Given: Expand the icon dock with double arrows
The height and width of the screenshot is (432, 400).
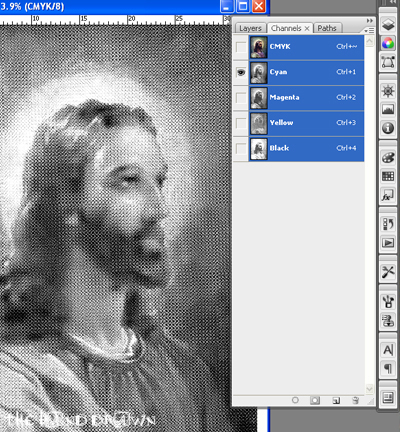Looking at the screenshot, I should click(x=392, y=3).
